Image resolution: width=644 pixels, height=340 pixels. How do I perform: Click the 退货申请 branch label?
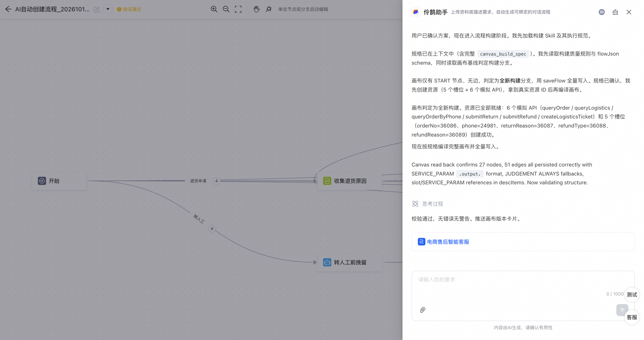198,181
